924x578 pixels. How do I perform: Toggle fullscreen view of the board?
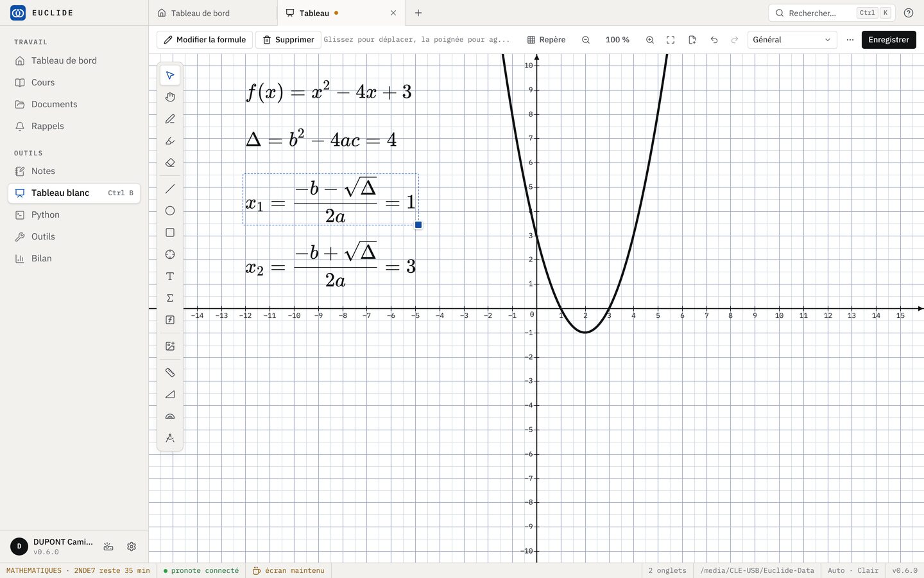tap(671, 40)
